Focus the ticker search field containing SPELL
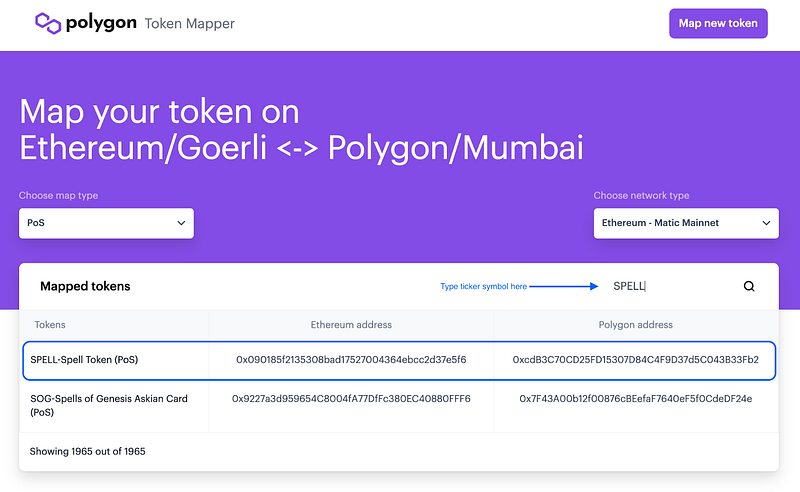 tap(671, 286)
